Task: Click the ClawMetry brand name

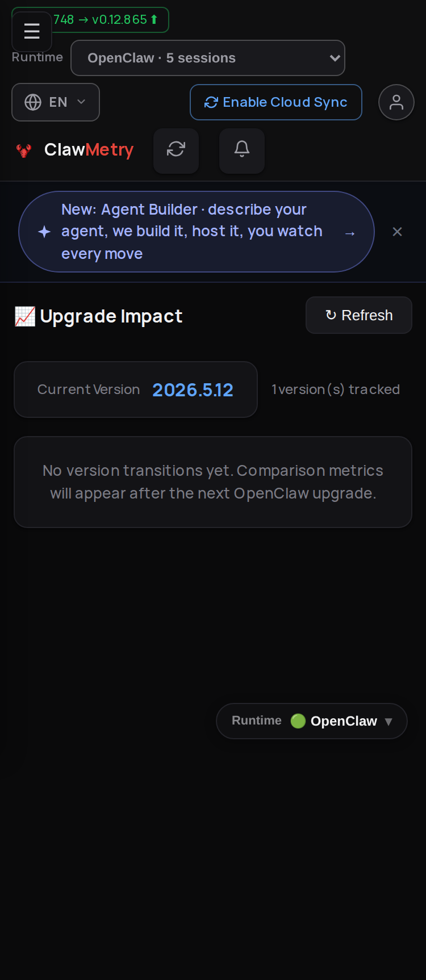Action: pos(89,150)
